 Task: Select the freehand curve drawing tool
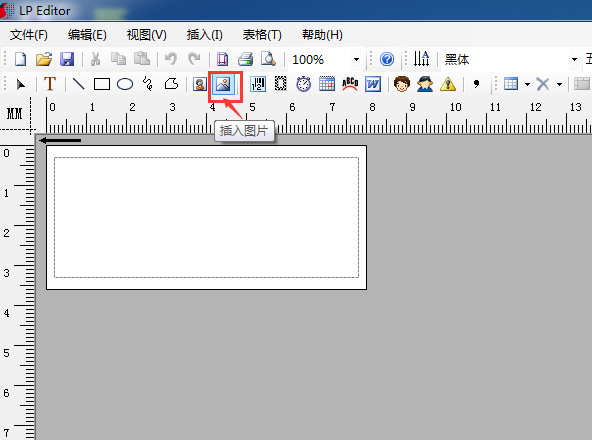point(148,84)
